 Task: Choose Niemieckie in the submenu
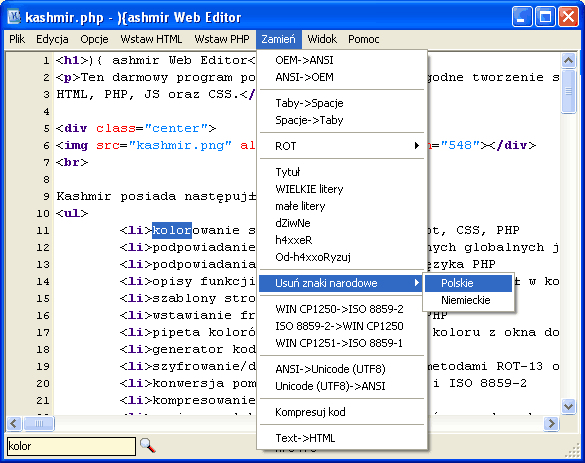click(x=469, y=300)
